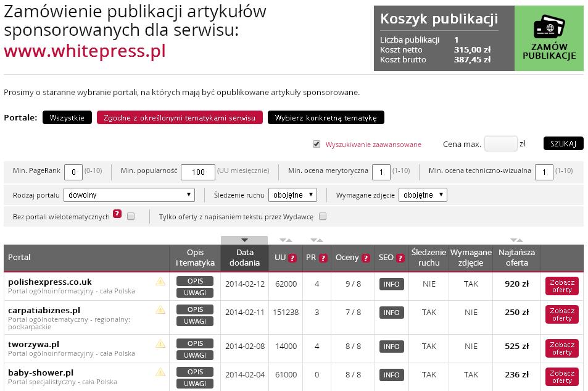Screen dimensions: 588x391
Task: Select the Wszystkie portals tab
Action: pos(67,117)
